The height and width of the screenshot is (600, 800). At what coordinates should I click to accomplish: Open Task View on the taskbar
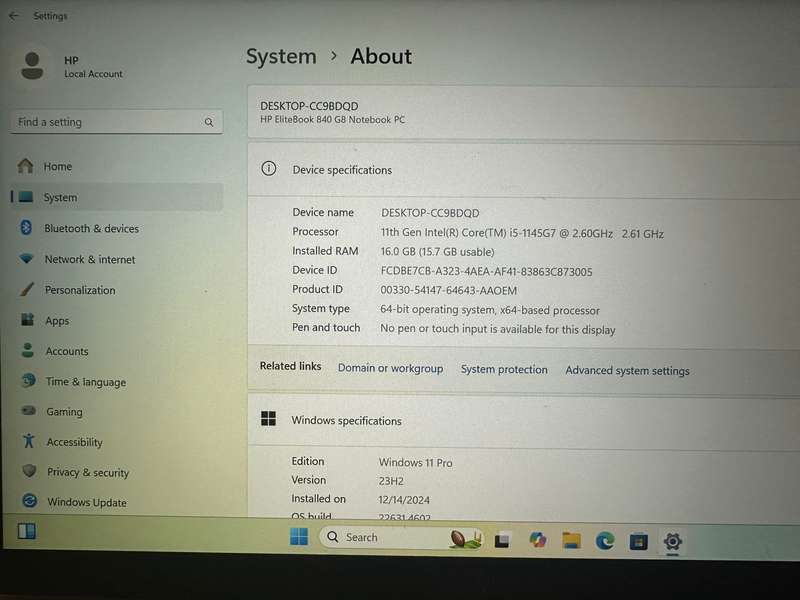(x=502, y=540)
